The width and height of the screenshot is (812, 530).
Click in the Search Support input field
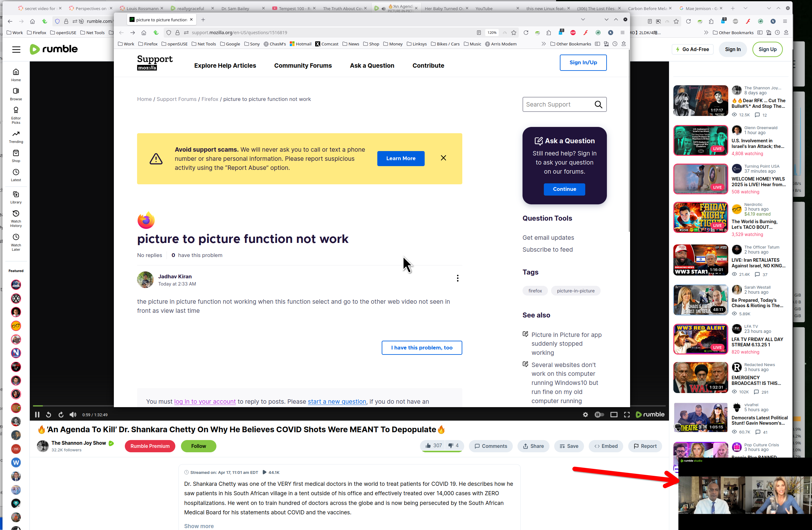point(558,104)
